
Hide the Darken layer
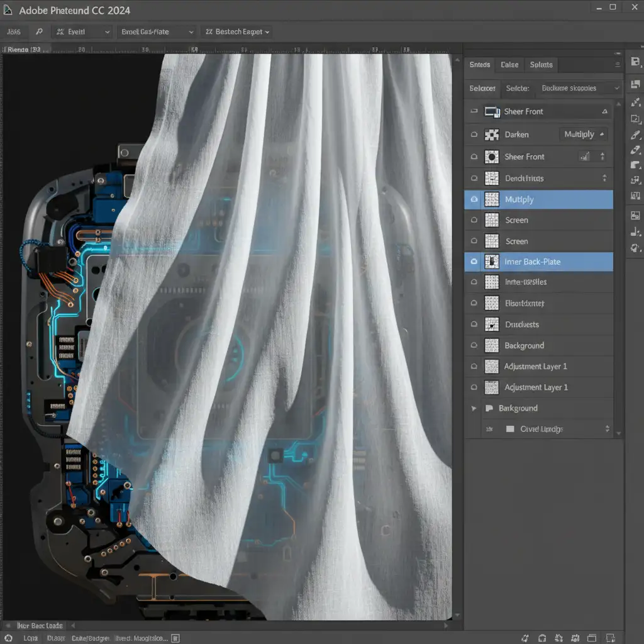point(474,135)
